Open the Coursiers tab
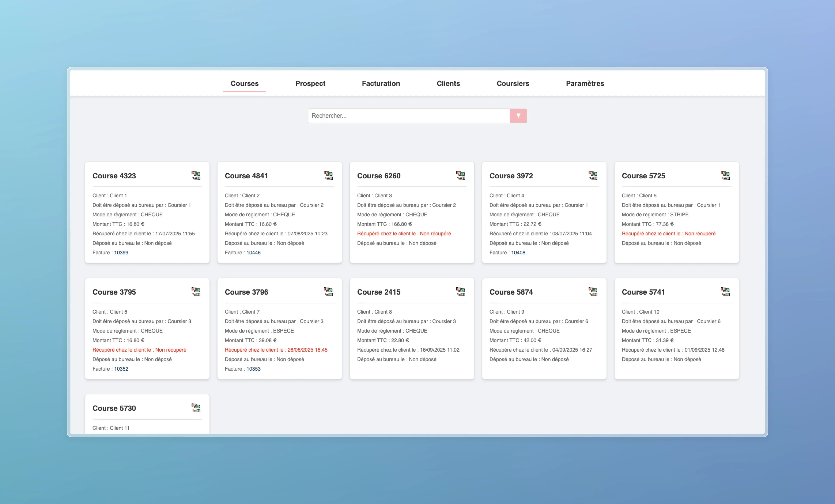 coord(512,83)
